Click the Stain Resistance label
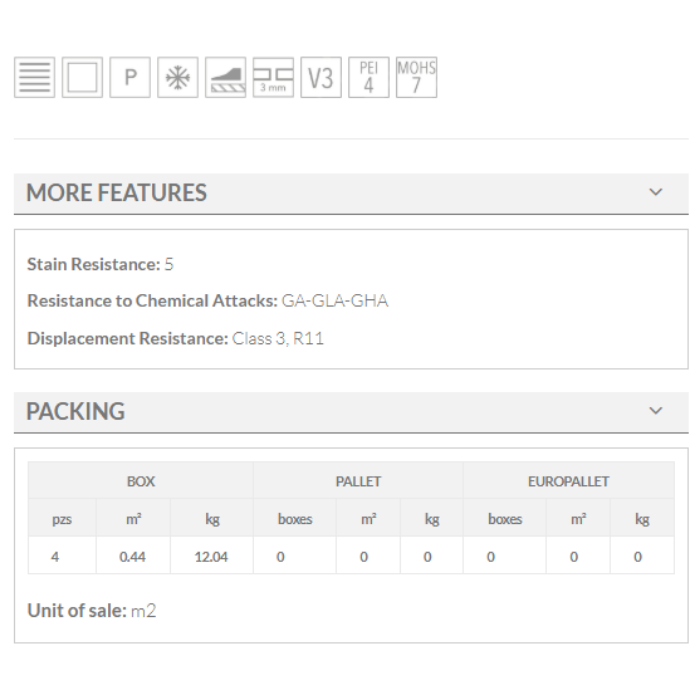 [x=93, y=264]
